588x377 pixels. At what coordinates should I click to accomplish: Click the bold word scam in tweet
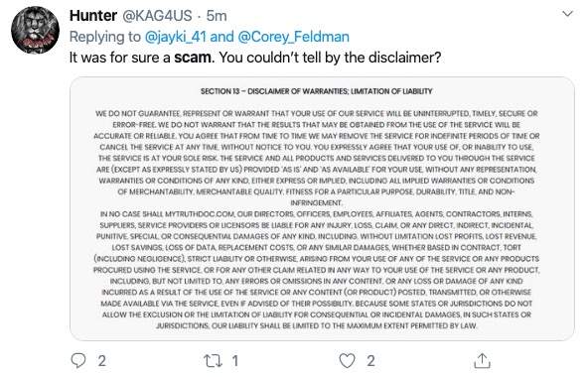coord(193,58)
